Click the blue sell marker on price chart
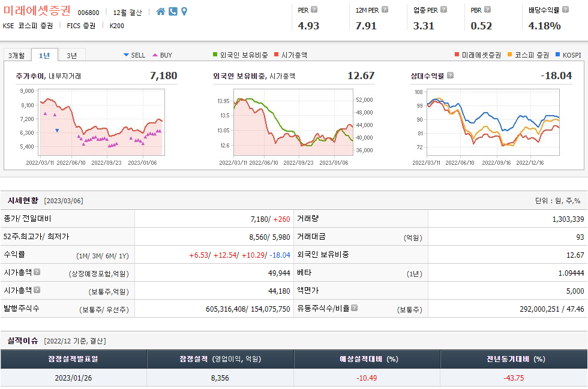 point(57,131)
